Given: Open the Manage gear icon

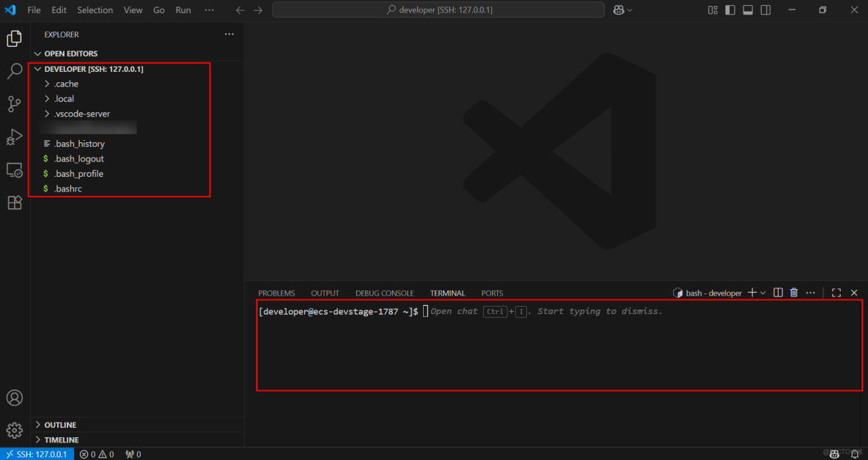Looking at the screenshot, I should [15, 430].
